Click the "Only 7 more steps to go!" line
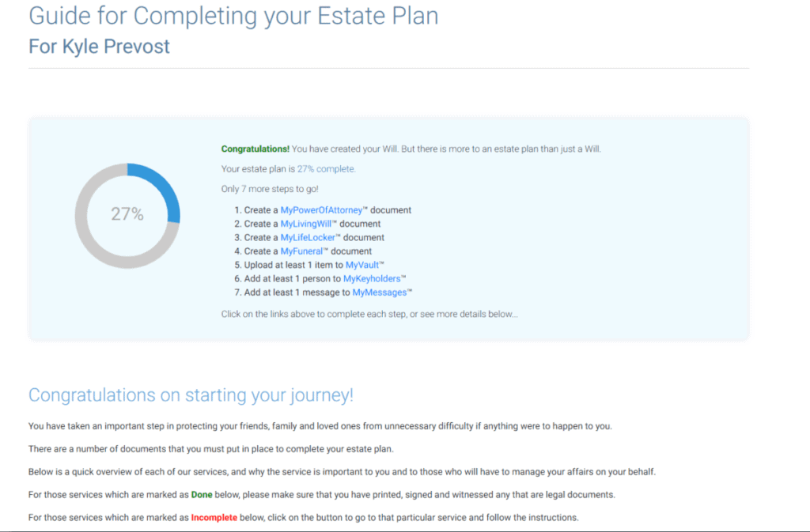 tap(270, 190)
